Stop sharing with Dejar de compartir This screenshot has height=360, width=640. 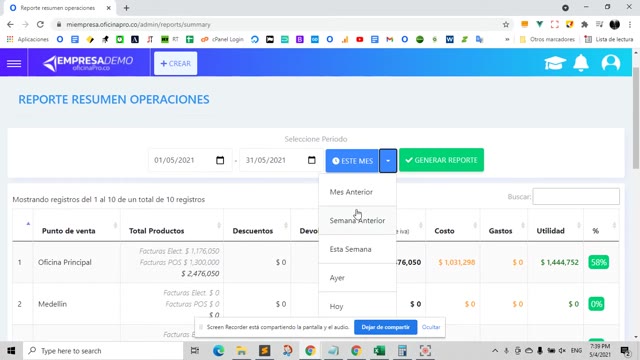385,327
